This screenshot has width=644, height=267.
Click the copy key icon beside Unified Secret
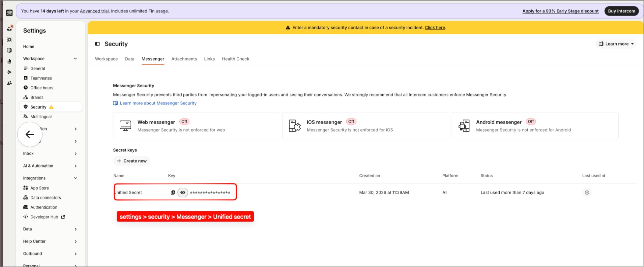(x=173, y=192)
